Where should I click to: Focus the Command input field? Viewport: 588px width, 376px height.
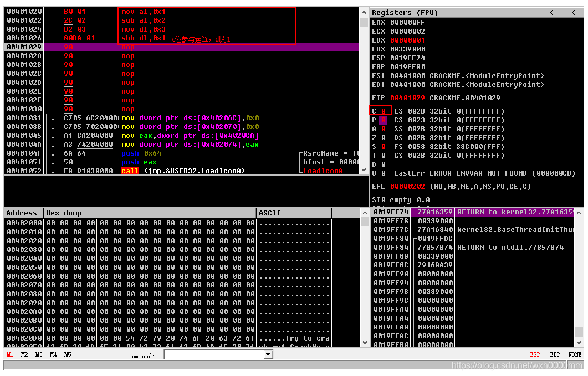[x=214, y=354]
